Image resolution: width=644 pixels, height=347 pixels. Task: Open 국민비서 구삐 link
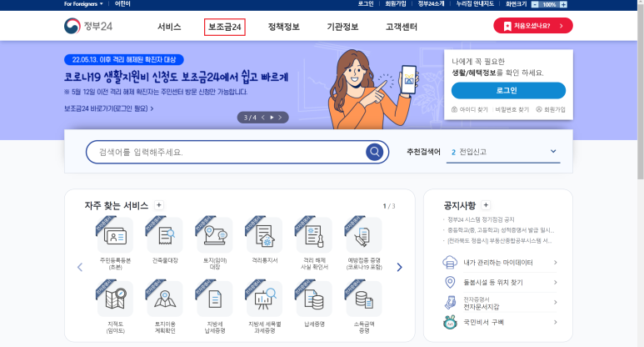click(499, 322)
